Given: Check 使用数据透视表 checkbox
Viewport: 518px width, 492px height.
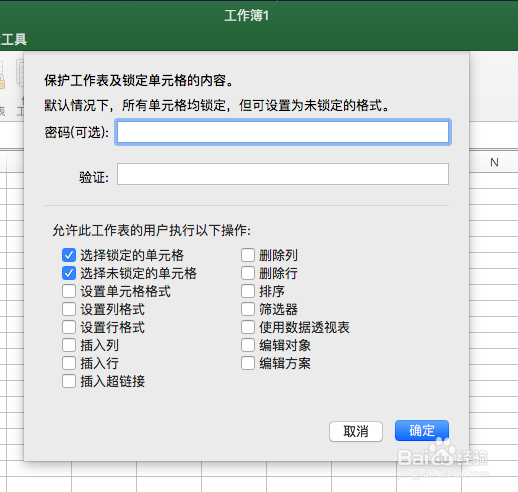Looking at the screenshot, I should click(248, 327).
